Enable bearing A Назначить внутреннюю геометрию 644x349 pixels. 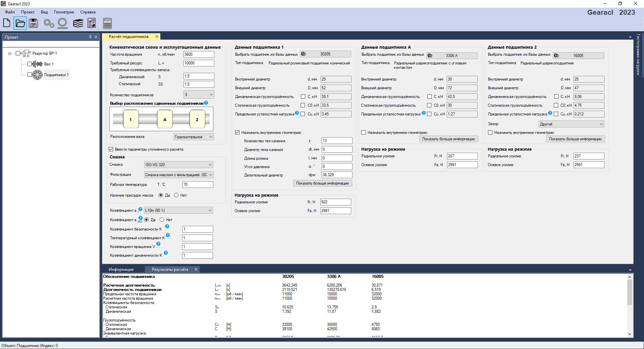coord(363,133)
